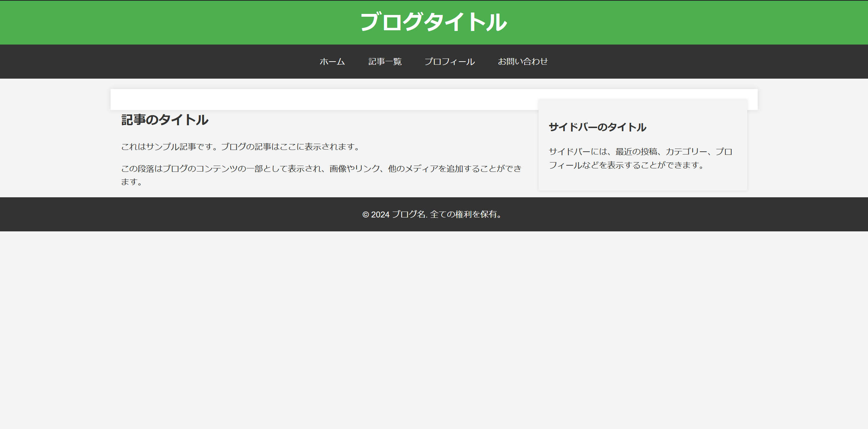Click the 記事のタイトル heading
868x429 pixels.
(x=165, y=120)
